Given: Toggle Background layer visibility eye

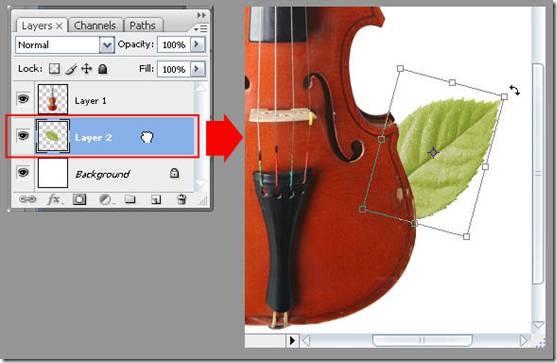Looking at the screenshot, I should (x=23, y=172).
